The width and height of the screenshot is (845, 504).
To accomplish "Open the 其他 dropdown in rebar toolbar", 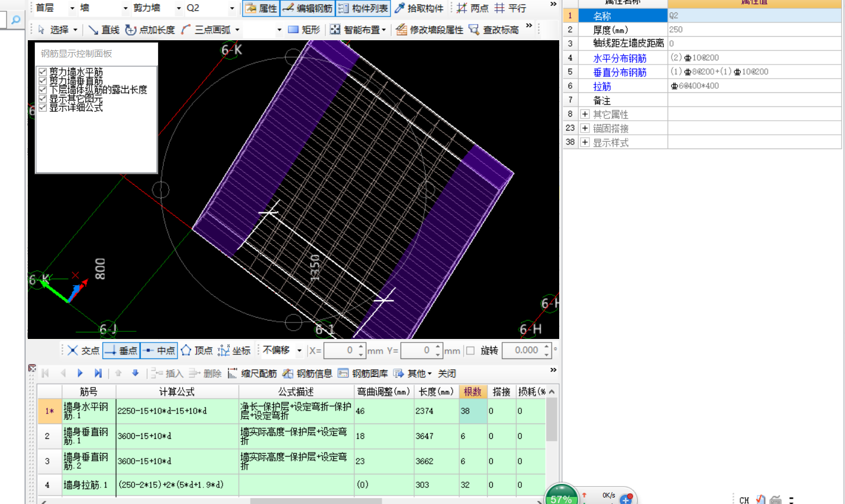I will point(413,373).
